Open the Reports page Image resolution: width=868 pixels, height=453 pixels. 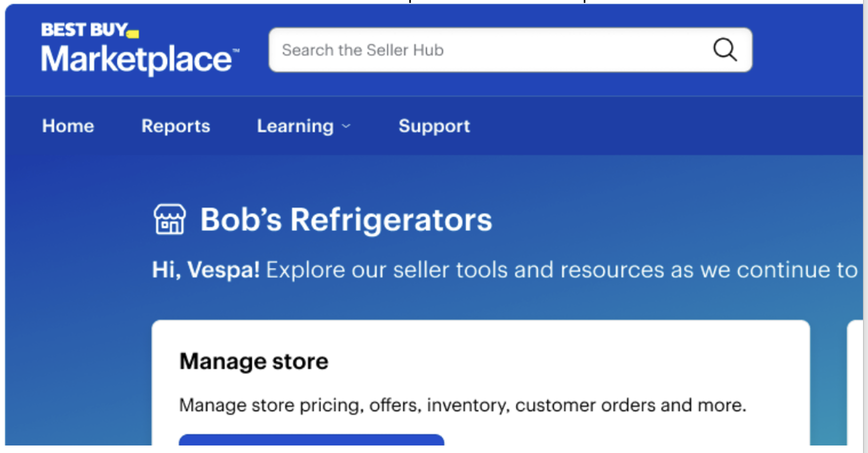175,126
